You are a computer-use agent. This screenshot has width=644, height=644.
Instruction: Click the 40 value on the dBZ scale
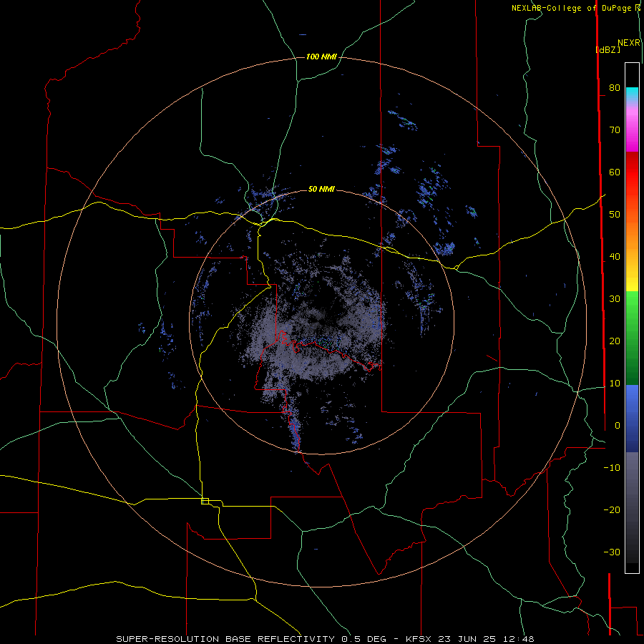click(615, 257)
